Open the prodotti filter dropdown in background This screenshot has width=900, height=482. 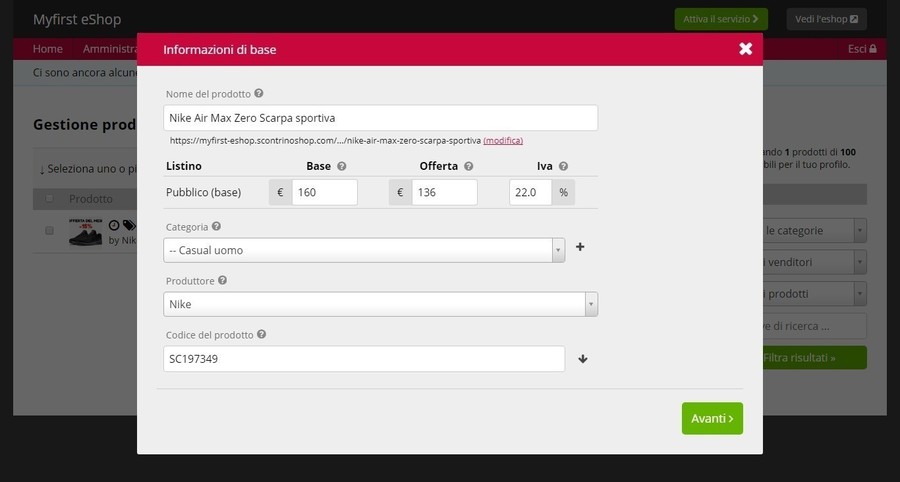pos(814,294)
